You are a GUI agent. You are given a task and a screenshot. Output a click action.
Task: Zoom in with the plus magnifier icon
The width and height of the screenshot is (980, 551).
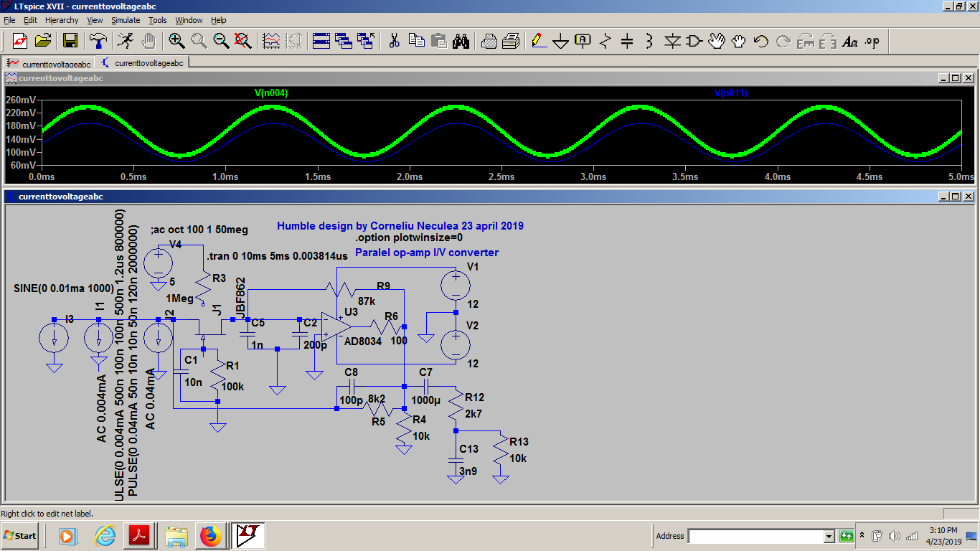(x=176, y=41)
